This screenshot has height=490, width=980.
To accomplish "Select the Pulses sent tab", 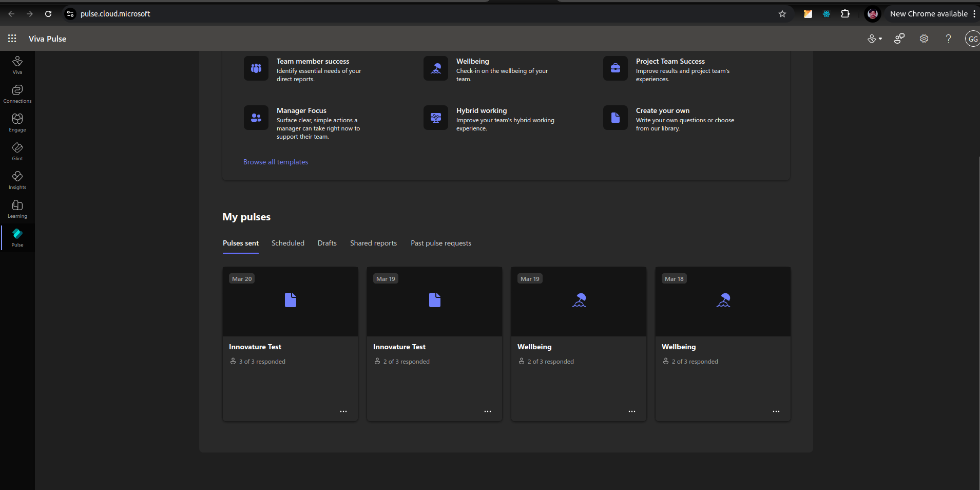I will coord(241,243).
